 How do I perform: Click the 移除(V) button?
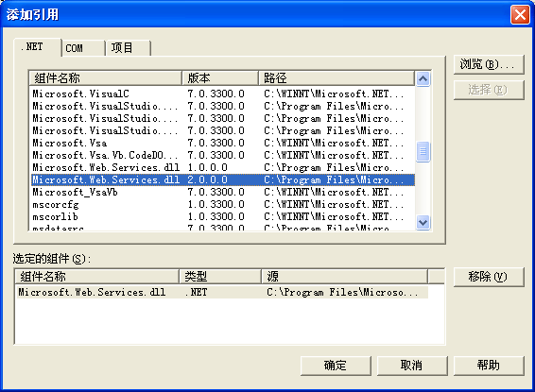click(x=489, y=277)
